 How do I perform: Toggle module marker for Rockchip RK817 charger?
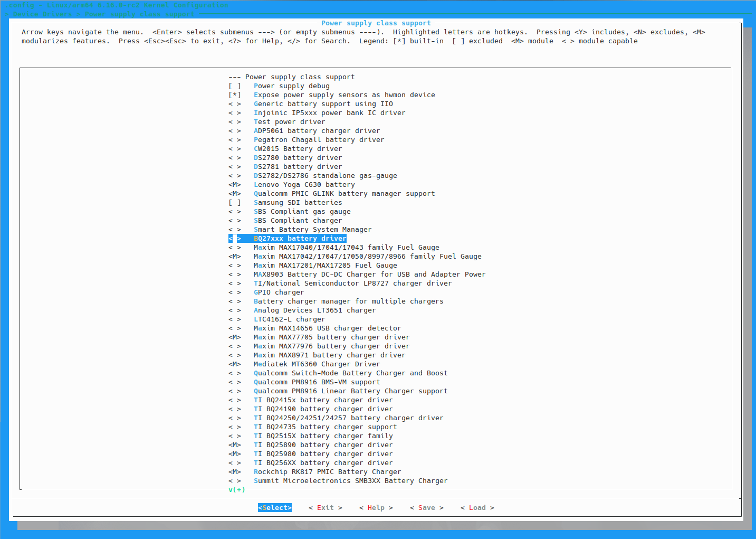click(235, 472)
